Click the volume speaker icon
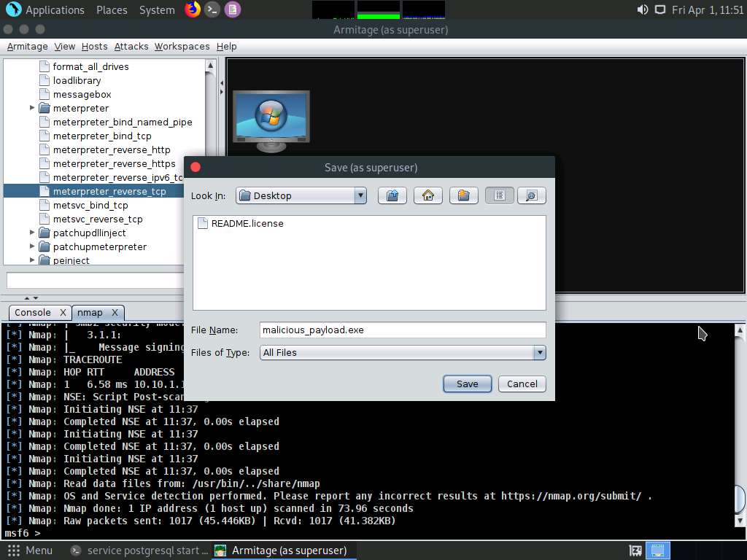This screenshot has height=560, width=747. (x=642, y=9)
